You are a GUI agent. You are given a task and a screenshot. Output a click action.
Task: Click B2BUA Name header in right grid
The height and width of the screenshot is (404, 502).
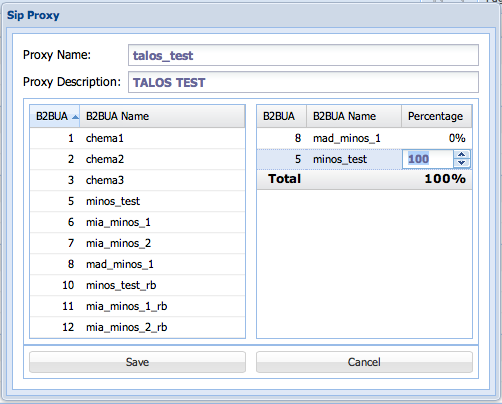click(354, 116)
